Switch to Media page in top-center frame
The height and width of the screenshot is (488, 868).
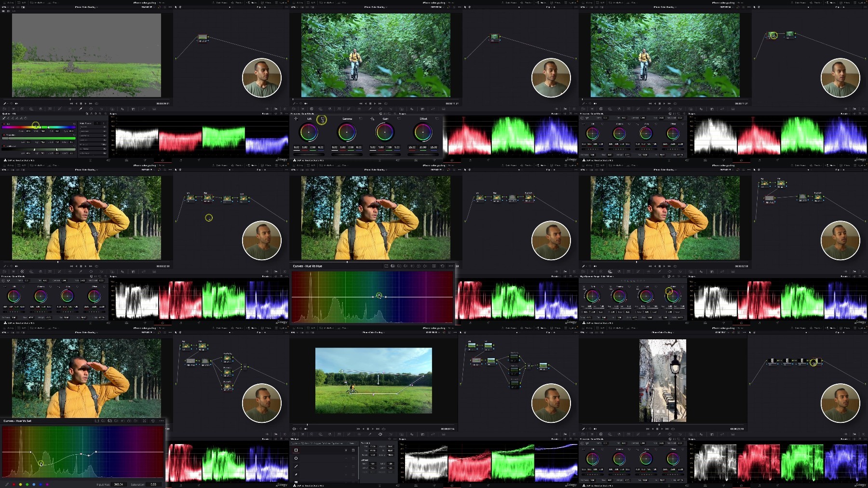pyautogui.click(x=380, y=160)
